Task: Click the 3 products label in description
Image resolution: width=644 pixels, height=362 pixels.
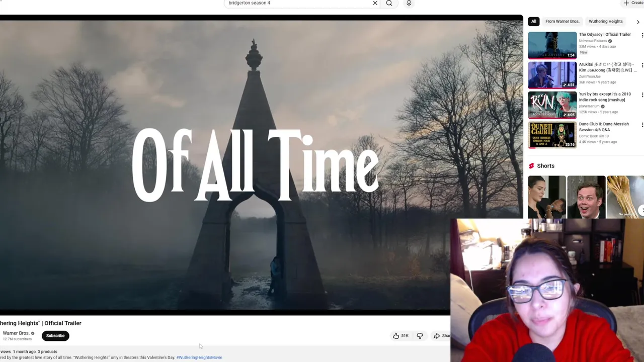Action: 47,351
